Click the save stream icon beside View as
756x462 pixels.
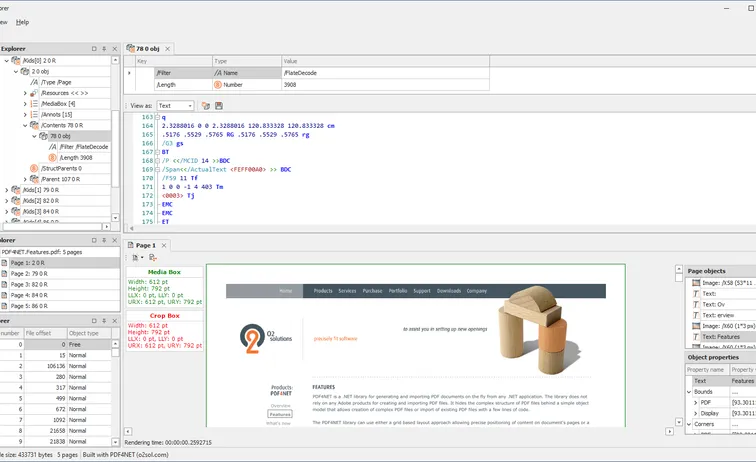(x=219, y=105)
